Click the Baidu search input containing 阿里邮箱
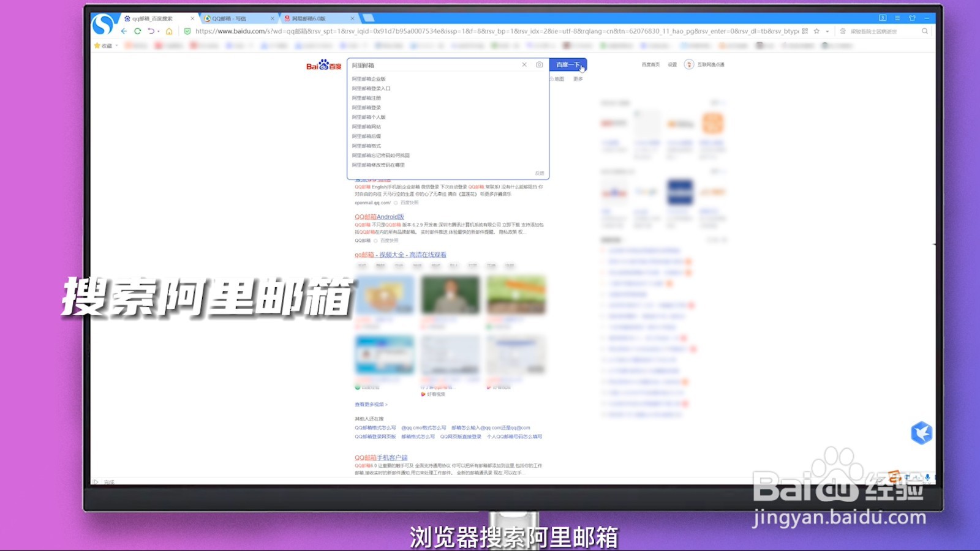This screenshot has height=551, width=980. coord(434,65)
